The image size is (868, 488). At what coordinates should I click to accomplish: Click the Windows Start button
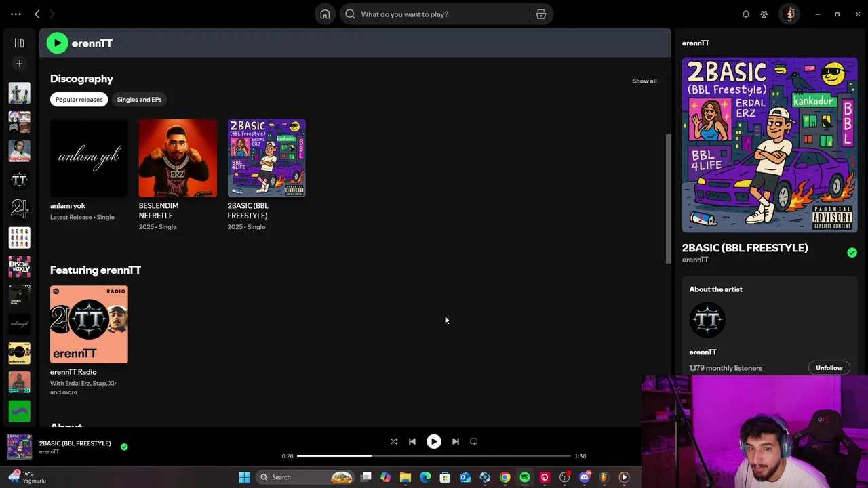click(x=244, y=477)
